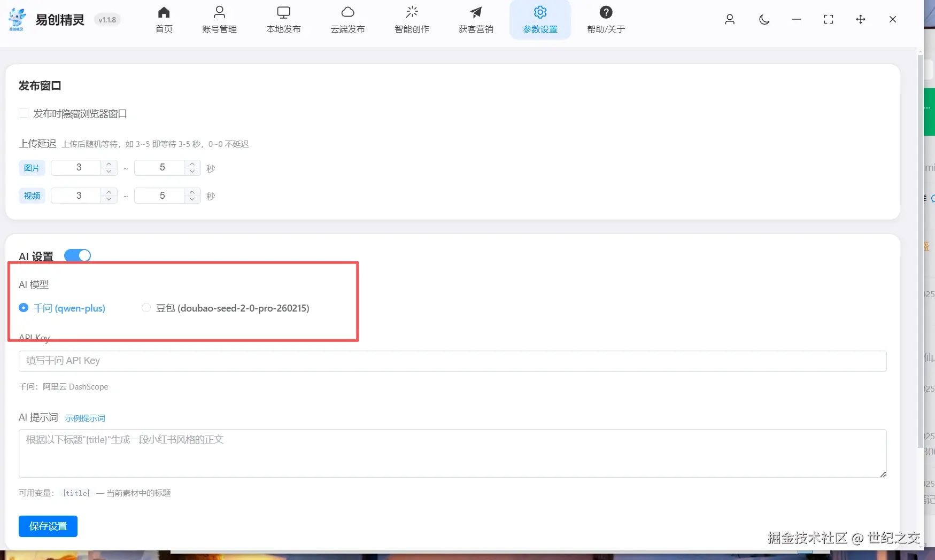Decrease 图片 maximum delay value

click(192, 172)
